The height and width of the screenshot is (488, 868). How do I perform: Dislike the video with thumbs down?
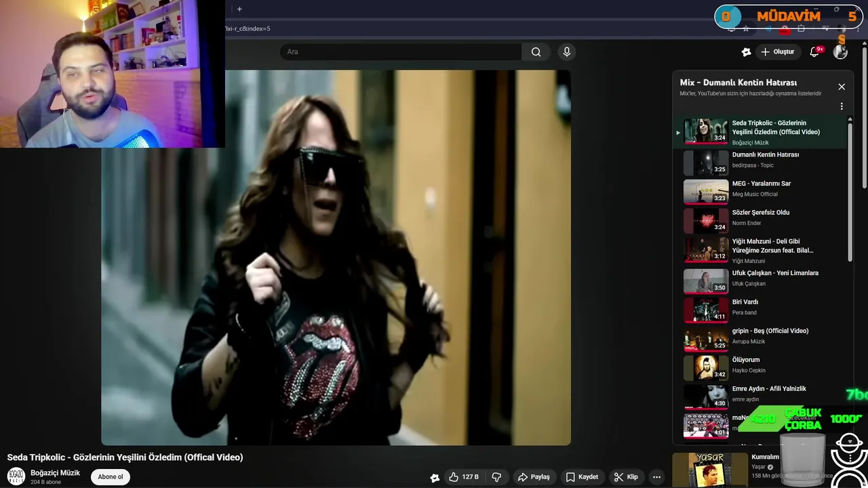pos(496,477)
